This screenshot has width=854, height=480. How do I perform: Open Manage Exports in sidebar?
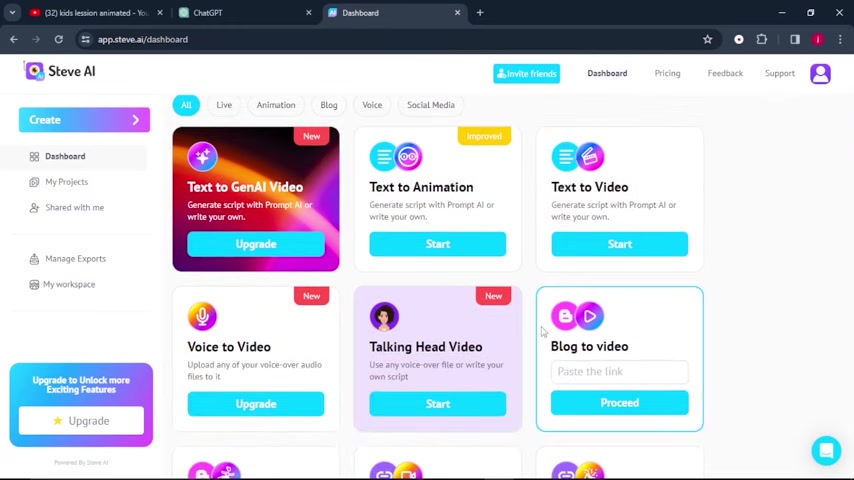(x=76, y=259)
